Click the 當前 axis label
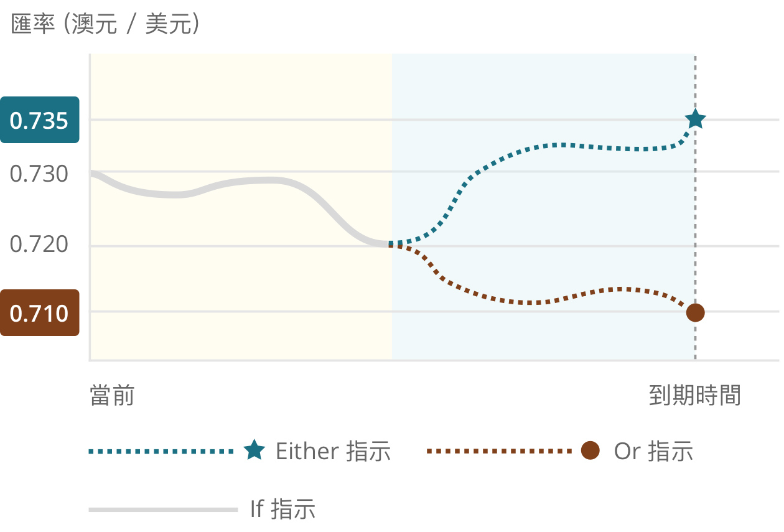Screen dimensions: 784x532 112,396
